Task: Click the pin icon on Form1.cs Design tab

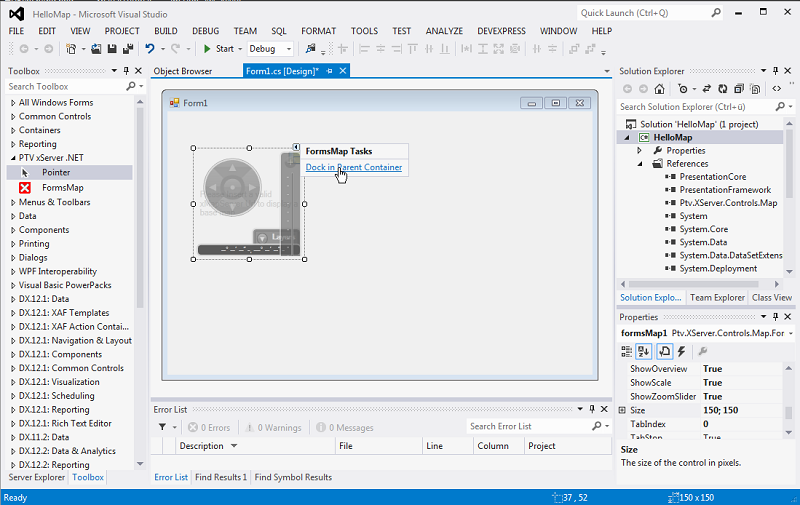Action: pos(330,71)
